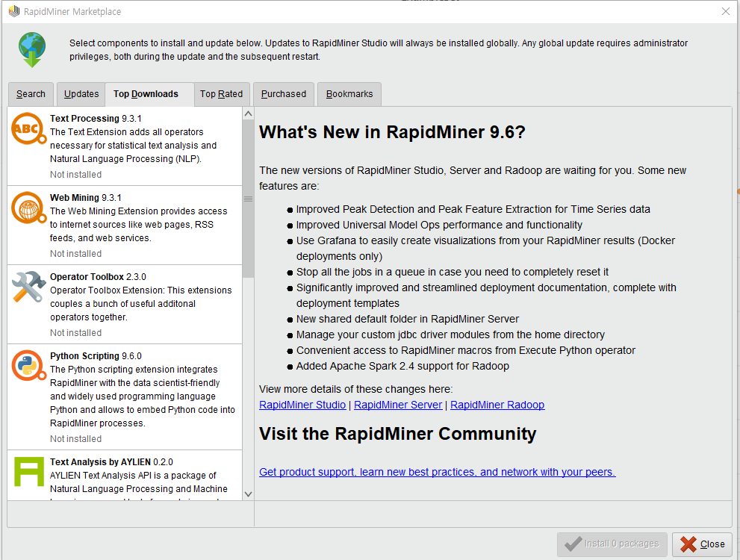
Task: Select the Operator Toolbox 2.3.0 title
Action: [x=98, y=277]
